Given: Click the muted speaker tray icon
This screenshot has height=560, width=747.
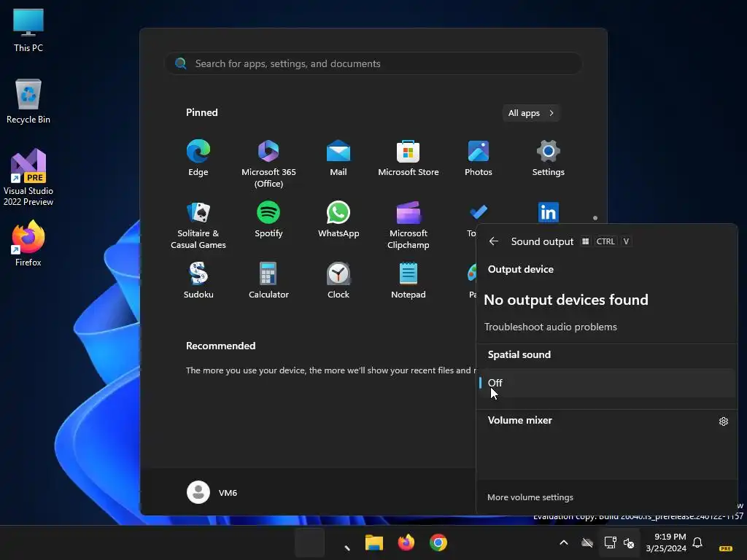Looking at the screenshot, I should 629,542.
